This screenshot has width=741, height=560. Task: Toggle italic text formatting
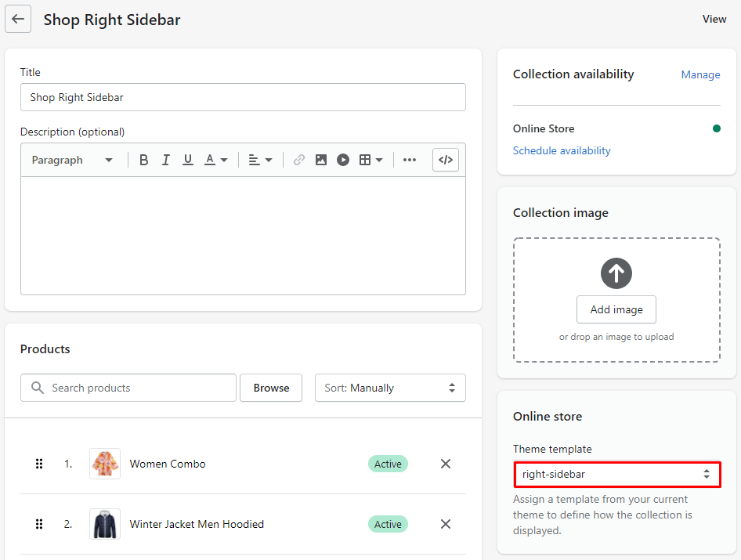(x=166, y=160)
